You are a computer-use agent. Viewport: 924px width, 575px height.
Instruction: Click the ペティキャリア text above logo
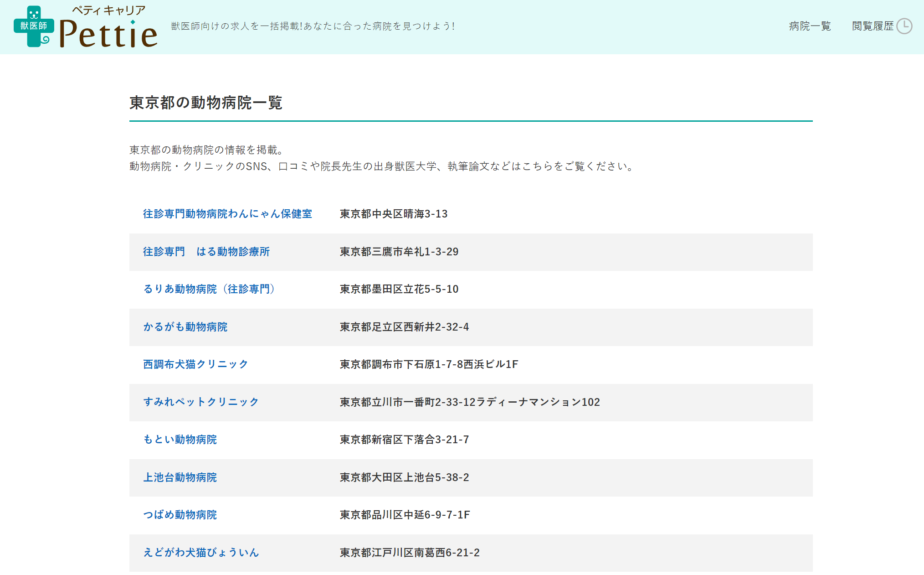108,10
